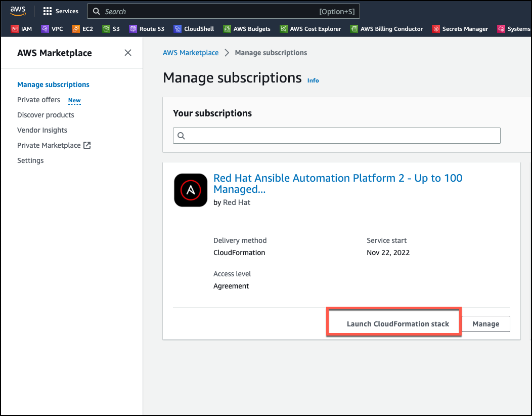Open Private Marketplace in sidebar
The height and width of the screenshot is (416, 532).
pos(49,145)
